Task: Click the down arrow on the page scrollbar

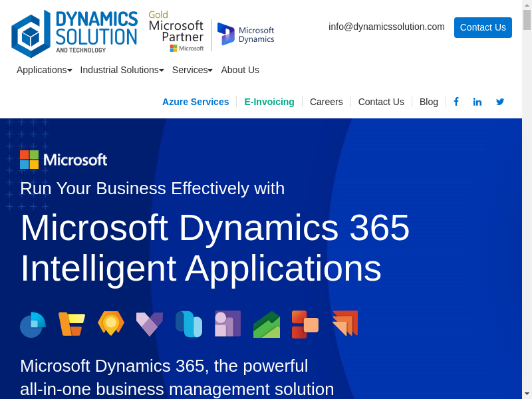Action: pos(527,393)
